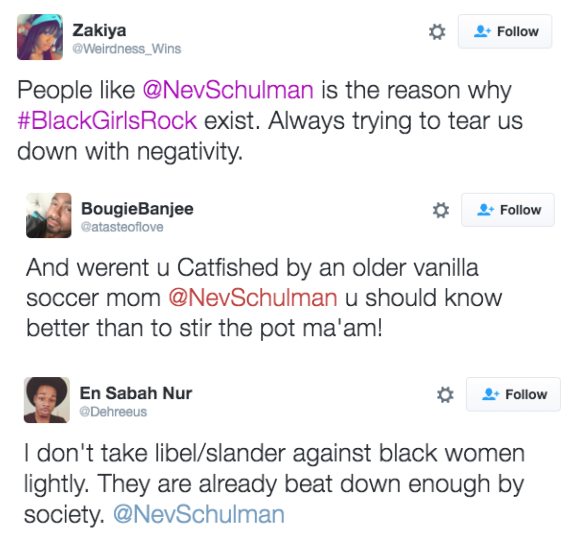Click the tweet text about libel/slander
The height and width of the screenshot is (534, 574).
pyautogui.click(x=275, y=484)
